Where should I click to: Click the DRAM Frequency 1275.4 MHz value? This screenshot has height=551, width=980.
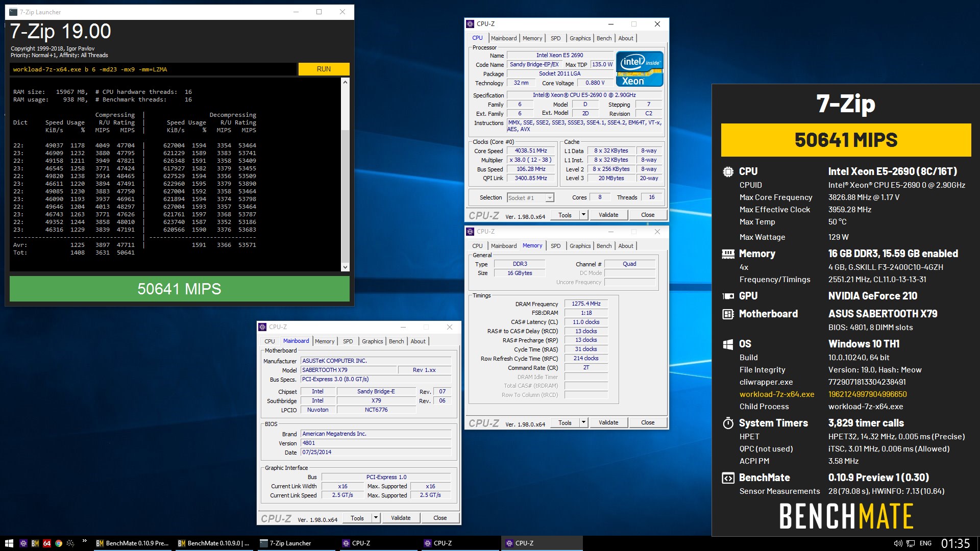click(586, 304)
